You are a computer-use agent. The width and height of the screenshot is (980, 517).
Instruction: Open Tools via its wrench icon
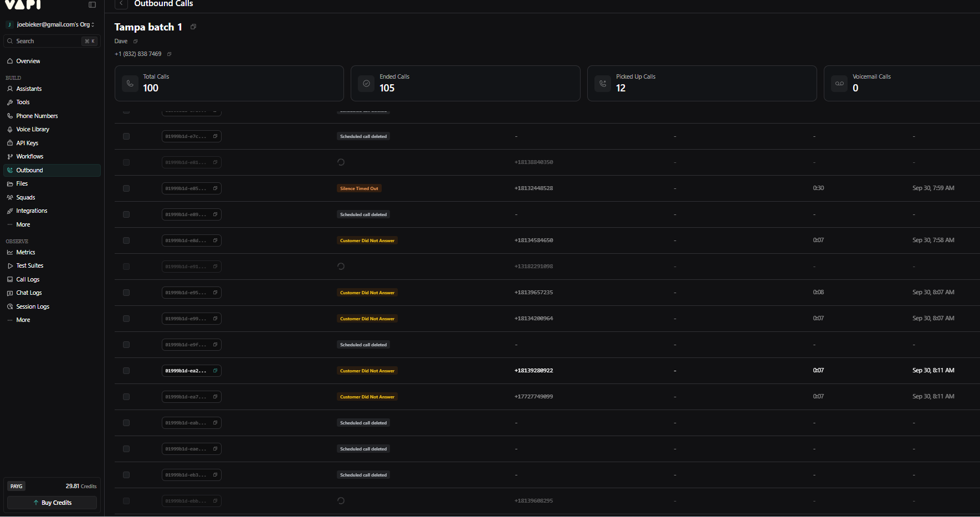10,102
